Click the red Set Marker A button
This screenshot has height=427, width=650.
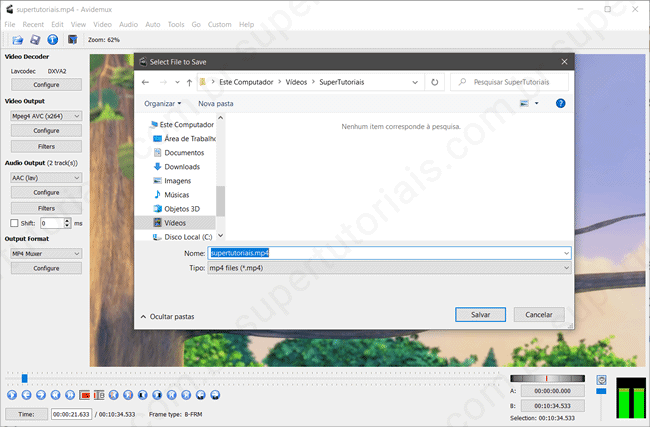(85, 395)
